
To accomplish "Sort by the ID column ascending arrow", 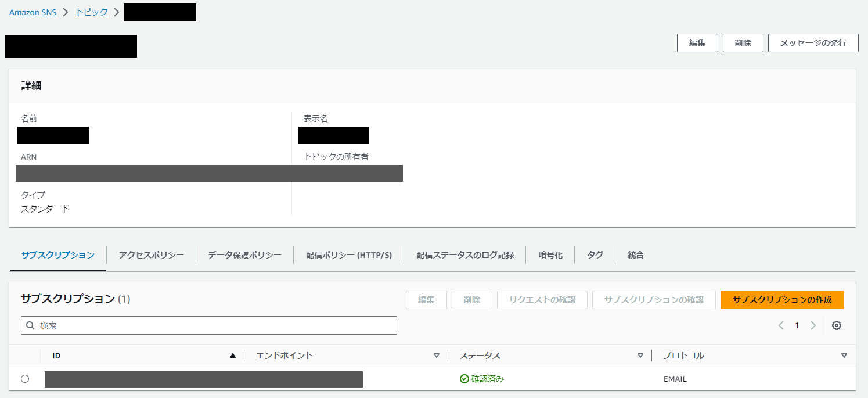I will (x=233, y=356).
